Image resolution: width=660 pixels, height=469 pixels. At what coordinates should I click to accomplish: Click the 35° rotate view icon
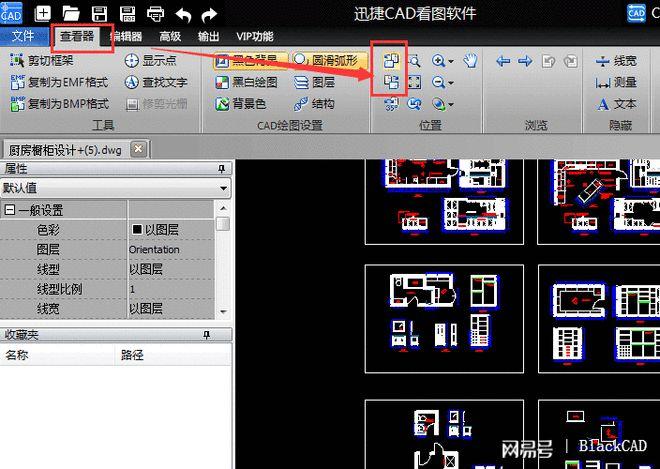(391, 104)
